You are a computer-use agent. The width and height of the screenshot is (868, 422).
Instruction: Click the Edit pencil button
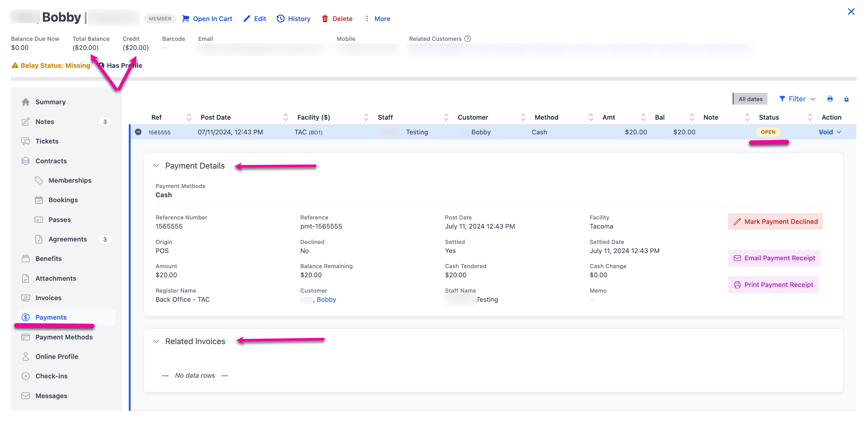tap(254, 19)
